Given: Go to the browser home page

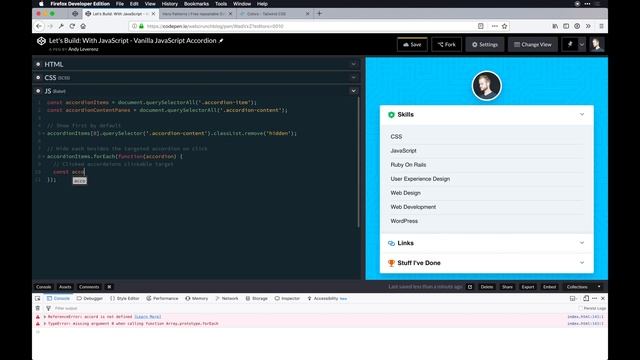Looking at the screenshot, I should click(83, 26).
